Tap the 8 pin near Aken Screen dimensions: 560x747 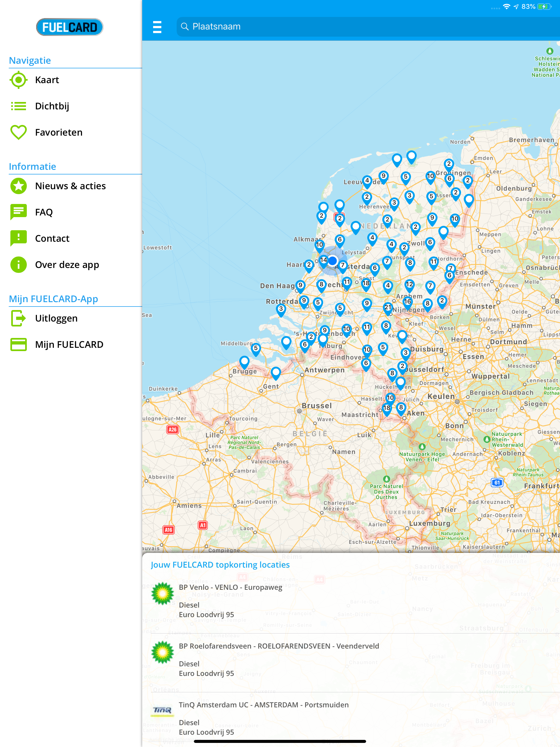click(x=401, y=409)
